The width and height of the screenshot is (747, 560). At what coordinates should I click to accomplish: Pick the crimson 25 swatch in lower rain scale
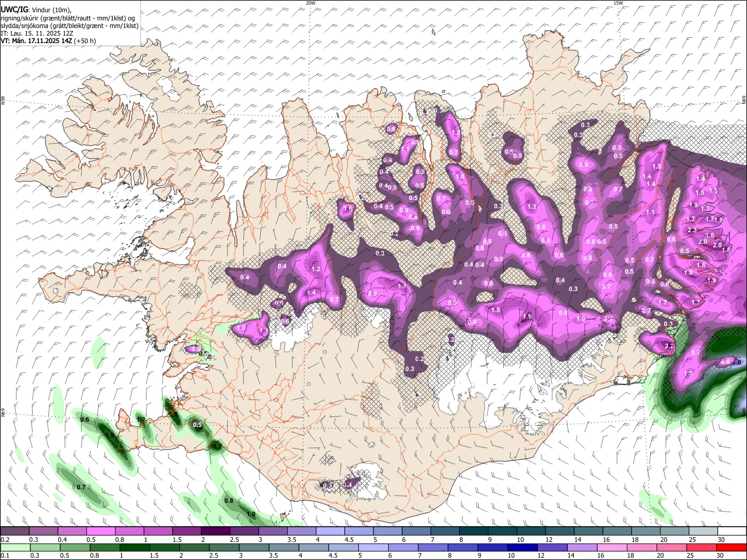click(x=701, y=547)
